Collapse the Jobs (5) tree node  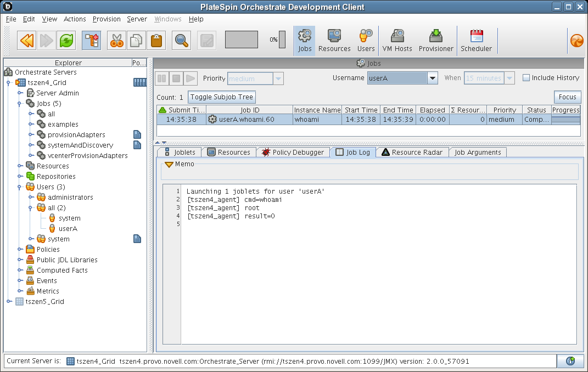pos(20,104)
